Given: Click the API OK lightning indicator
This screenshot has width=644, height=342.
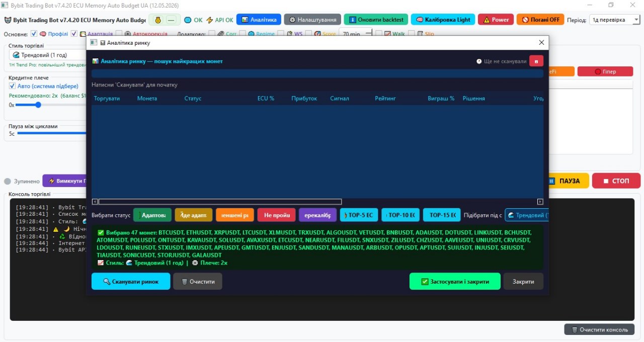Looking at the screenshot, I should point(220,20).
